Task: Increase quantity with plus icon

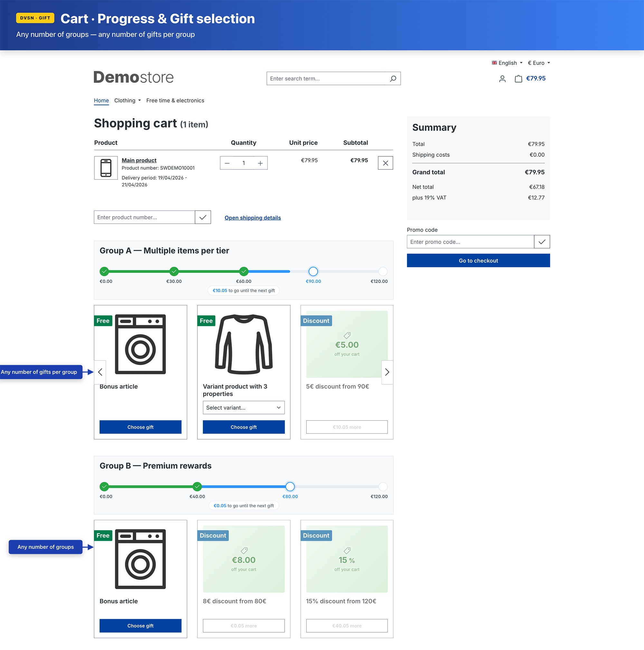Action: pos(260,163)
